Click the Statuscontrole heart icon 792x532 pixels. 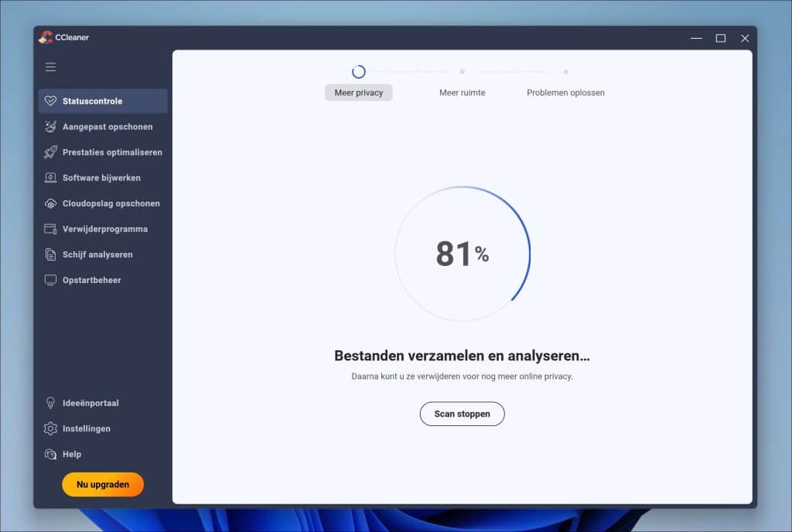coord(50,101)
